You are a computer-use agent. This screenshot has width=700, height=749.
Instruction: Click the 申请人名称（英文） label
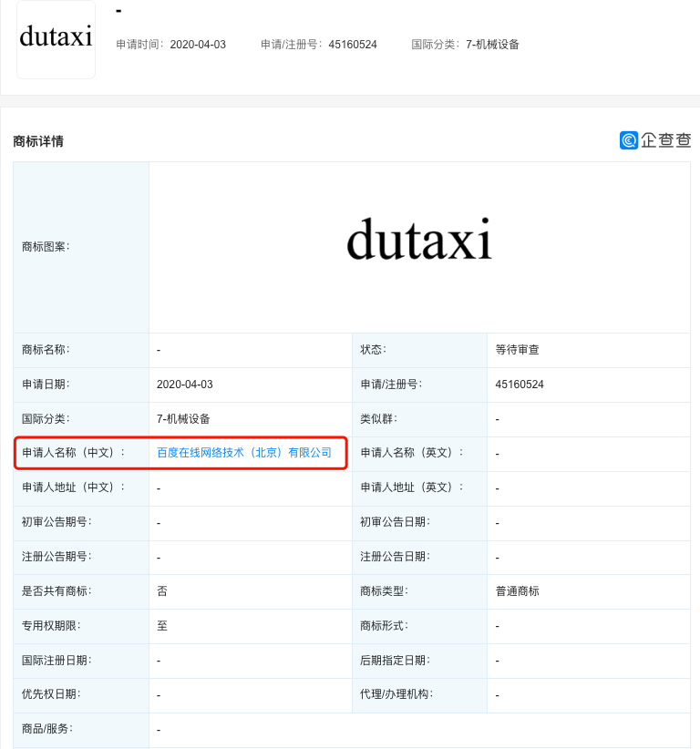(412, 452)
